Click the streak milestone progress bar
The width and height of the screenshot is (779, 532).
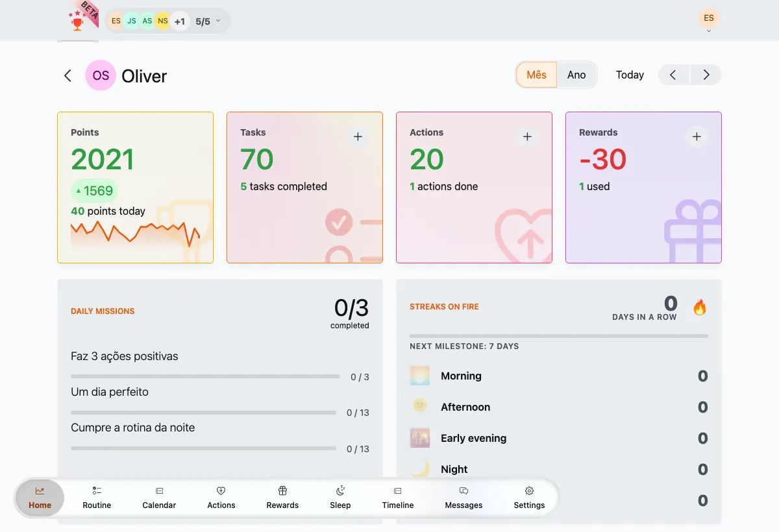tap(559, 336)
